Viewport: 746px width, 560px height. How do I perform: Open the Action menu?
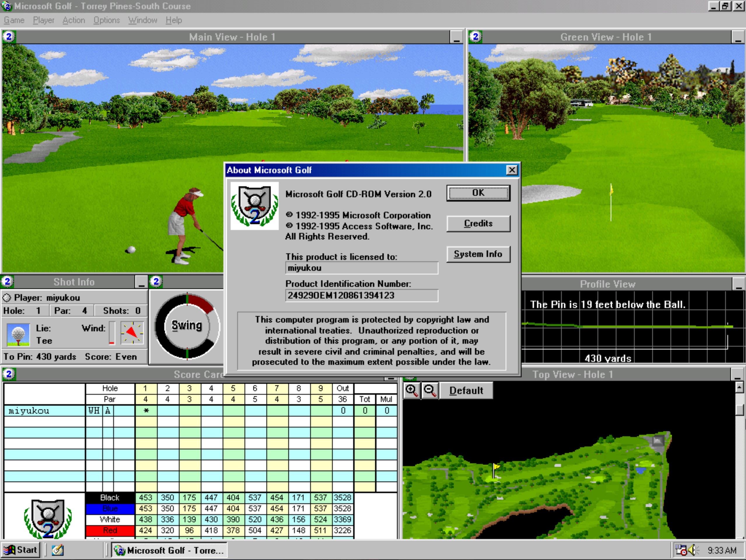74,20
